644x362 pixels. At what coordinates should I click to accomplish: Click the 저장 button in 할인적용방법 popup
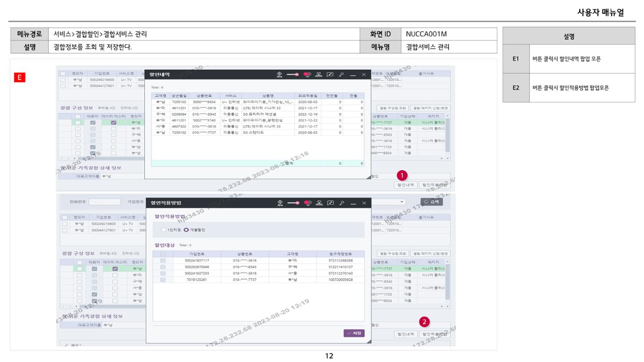(x=354, y=333)
